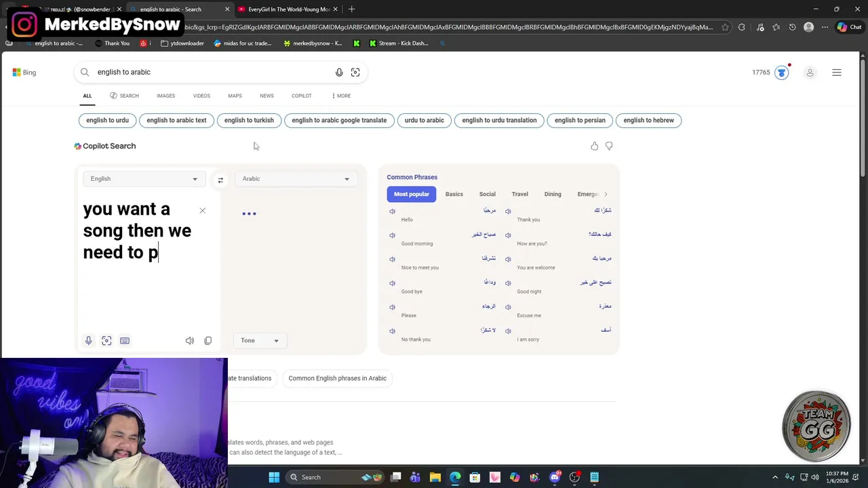Screen dimensions: 868x488
Task: Open ytdownloader bookmark folder
Action: point(182,43)
